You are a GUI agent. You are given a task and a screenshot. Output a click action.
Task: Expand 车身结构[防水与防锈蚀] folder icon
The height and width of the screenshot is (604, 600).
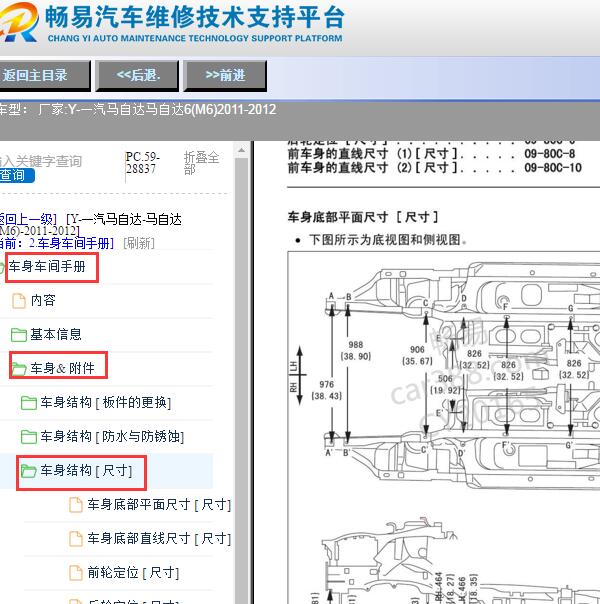[28, 437]
